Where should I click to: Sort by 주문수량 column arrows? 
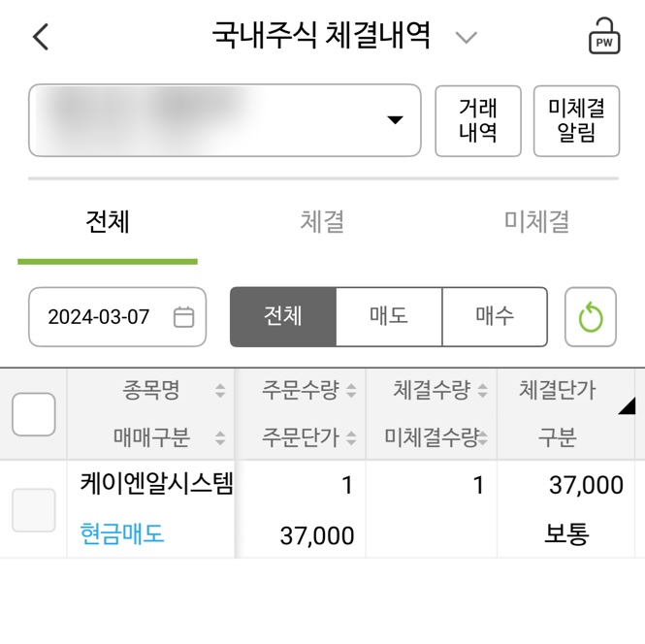(351, 392)
